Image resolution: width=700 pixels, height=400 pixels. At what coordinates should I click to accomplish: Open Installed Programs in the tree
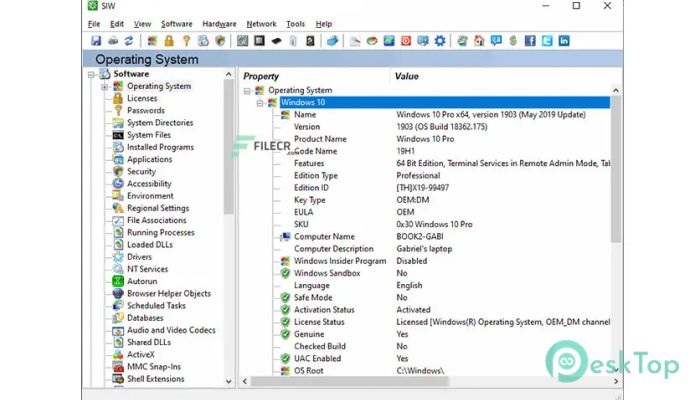point(160,147)
